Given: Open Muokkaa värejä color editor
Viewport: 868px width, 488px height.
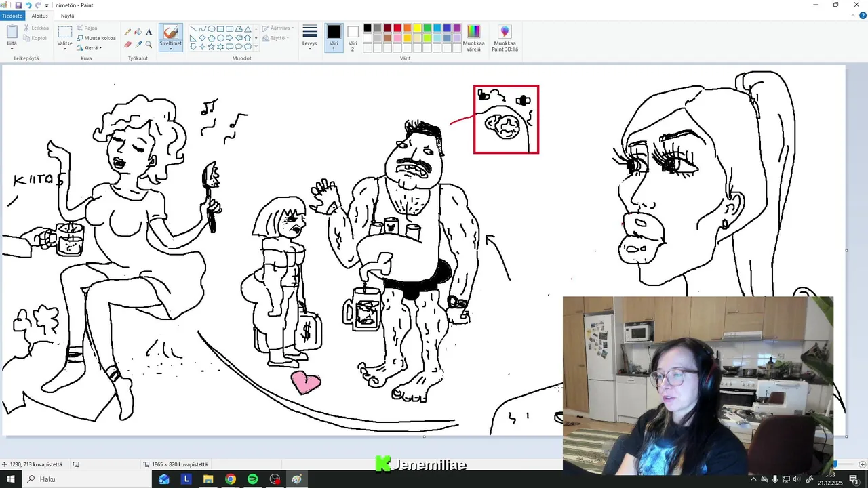Looking at the screenshot, I should pos(473,39).
